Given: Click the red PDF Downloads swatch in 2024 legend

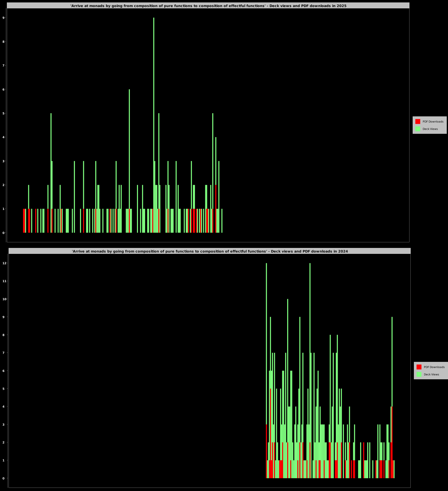Looking at the screenshot, I should [x=419, y=367].
